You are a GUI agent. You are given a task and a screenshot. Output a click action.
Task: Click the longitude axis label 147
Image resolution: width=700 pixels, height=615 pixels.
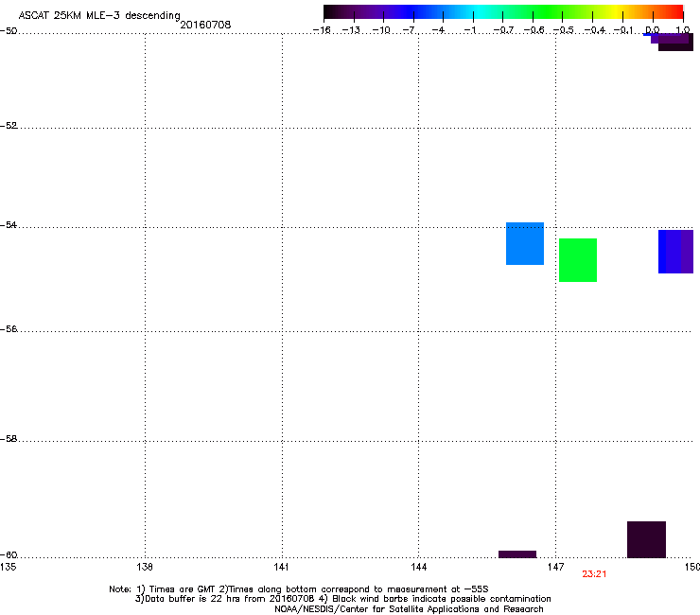(555, 567)
